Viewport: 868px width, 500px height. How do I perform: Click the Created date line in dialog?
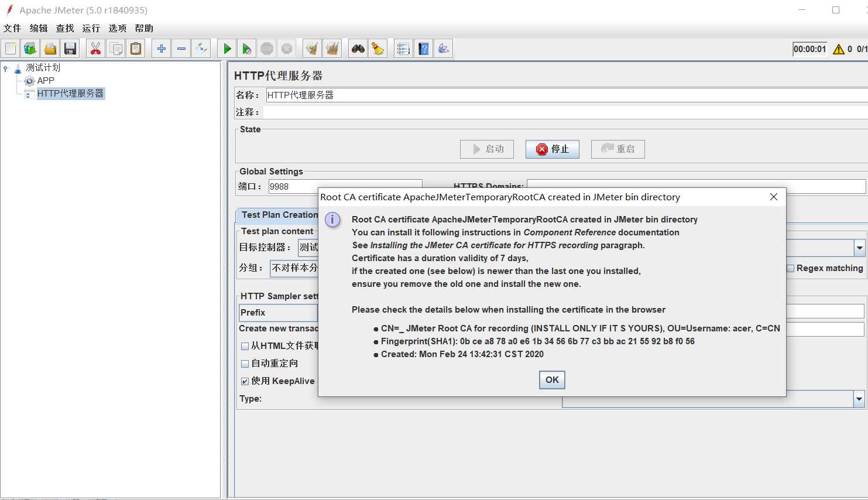tap(462, 354)
